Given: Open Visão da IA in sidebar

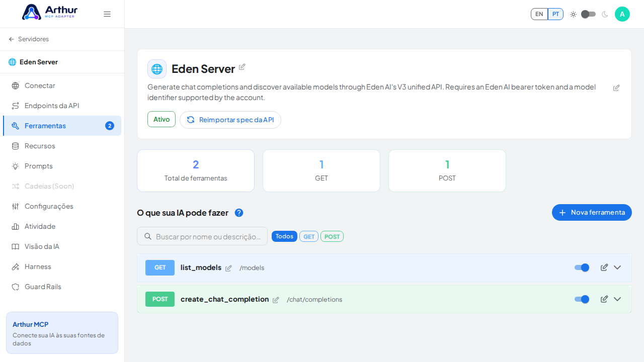Looking at the screenshot, I should tap(62, 246).
